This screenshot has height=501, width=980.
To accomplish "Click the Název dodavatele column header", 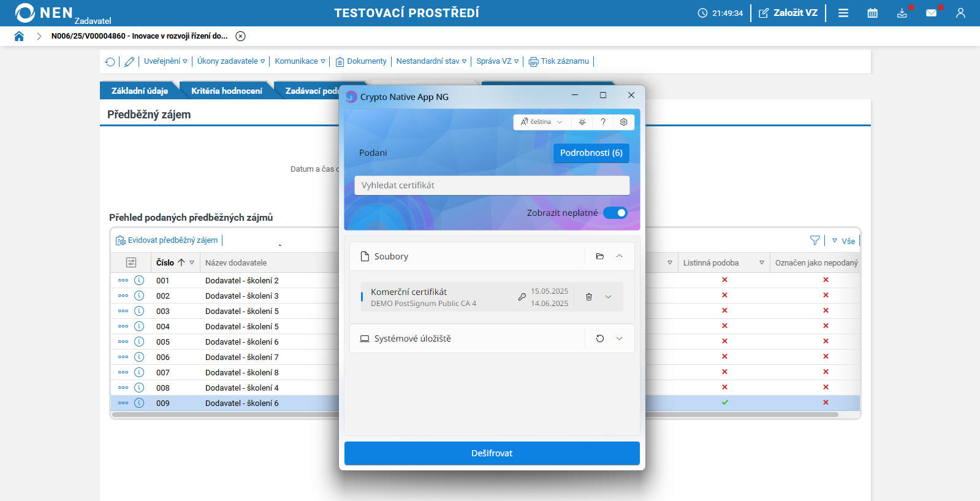I will click(x=236, y=262).
